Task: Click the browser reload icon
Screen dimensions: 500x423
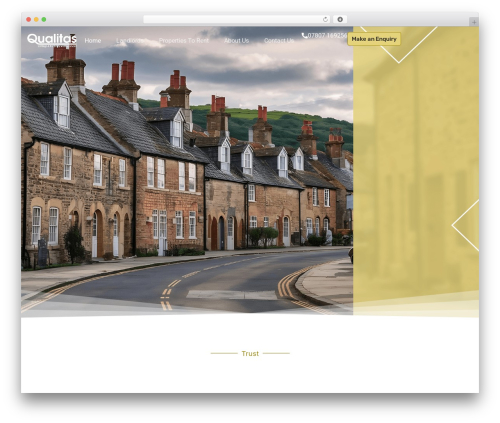Action: point(325,19)
